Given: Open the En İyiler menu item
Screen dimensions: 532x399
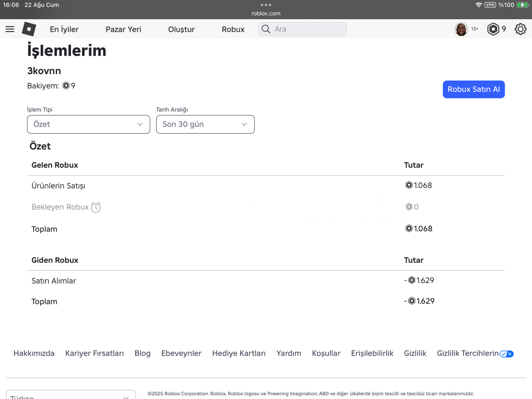Looking at the screenshot, I should coord(64,29).
